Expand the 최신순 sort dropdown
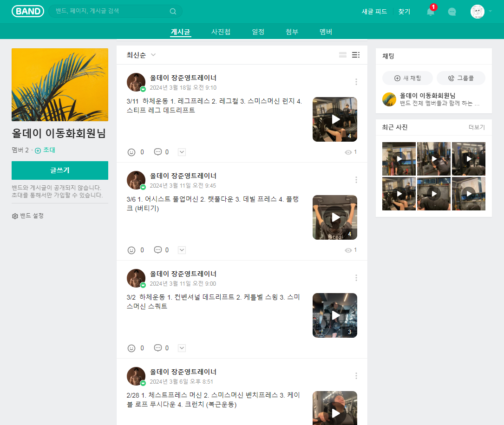The width and height of the screenshot is (504, 425). [141, 55]
